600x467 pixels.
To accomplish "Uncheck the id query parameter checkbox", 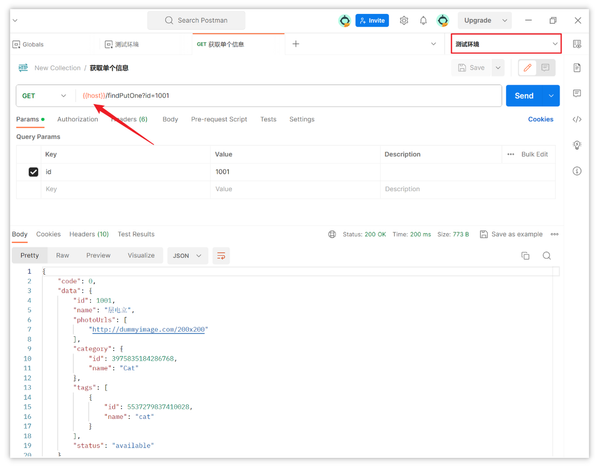I will [x=33, y=172].
